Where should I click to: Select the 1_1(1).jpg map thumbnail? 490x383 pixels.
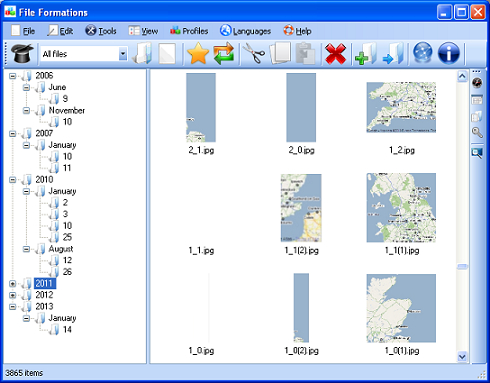[401, 208]
